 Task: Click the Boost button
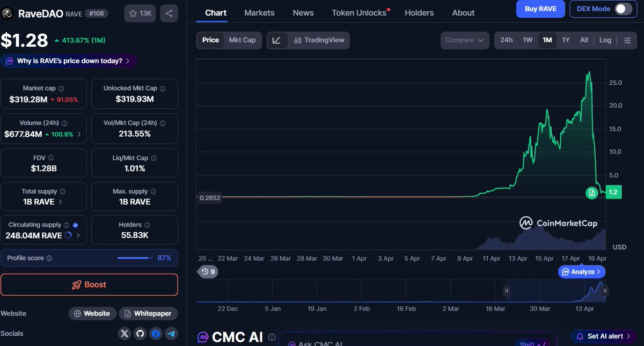coord(89,285)
